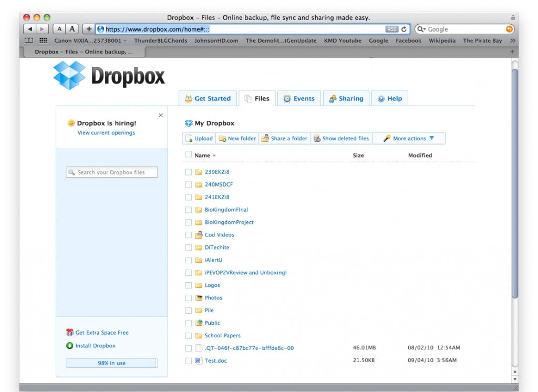Click the 98% in use storage meter
The image size is (538, 392).
(x=111, y=363)
